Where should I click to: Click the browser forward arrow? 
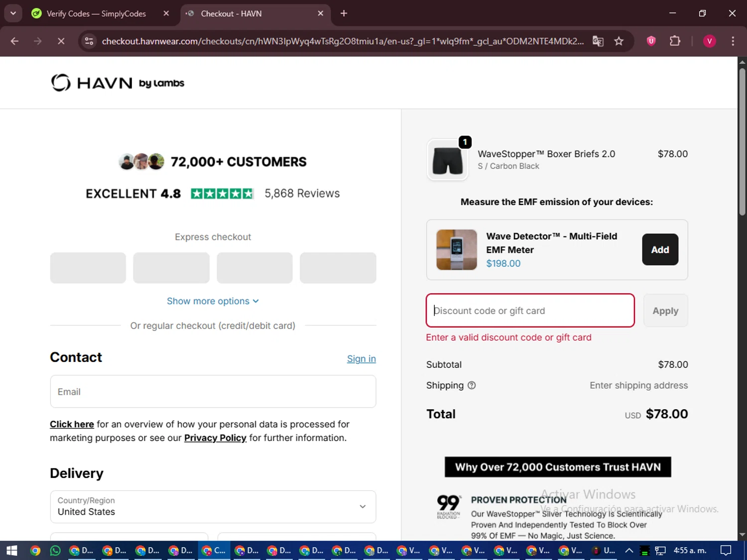point(38,41)
